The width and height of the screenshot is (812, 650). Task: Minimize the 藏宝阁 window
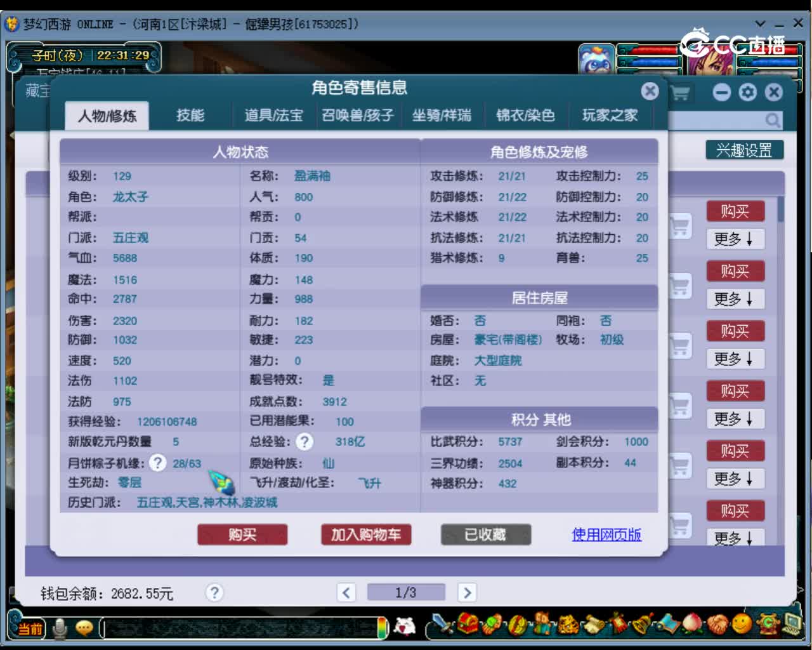(722, 93)
